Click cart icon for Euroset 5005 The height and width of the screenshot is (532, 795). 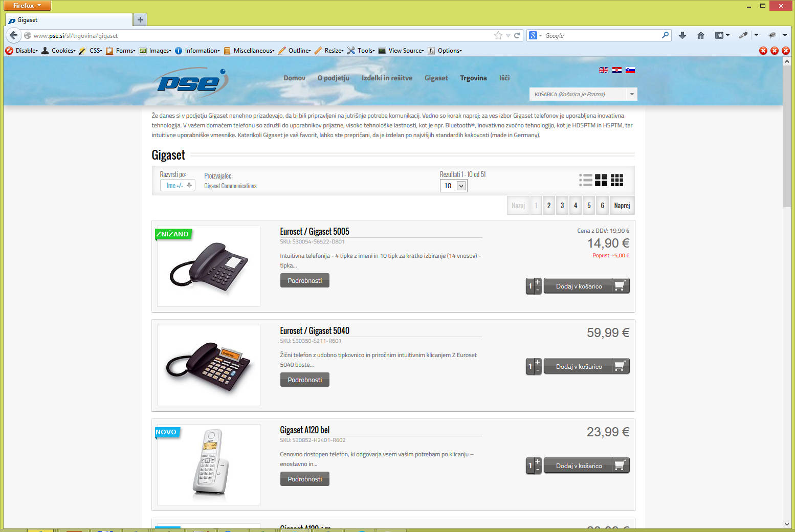(620, 286)
